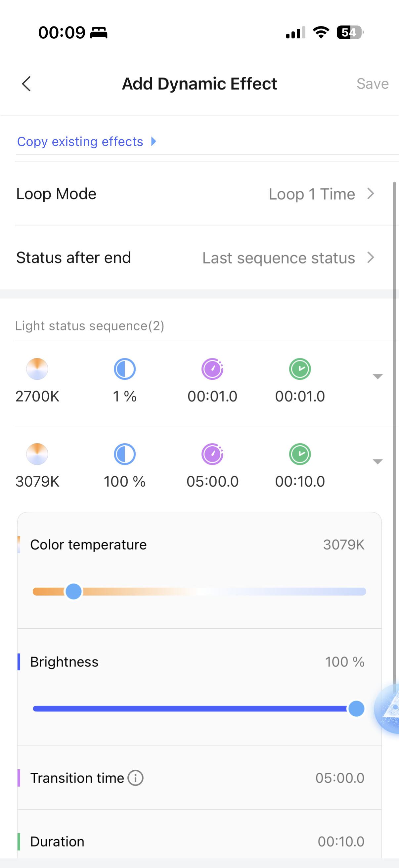
Task: Tap the brightness icon above 100 %
Action: pyautogui.click(x=125, y=454)
